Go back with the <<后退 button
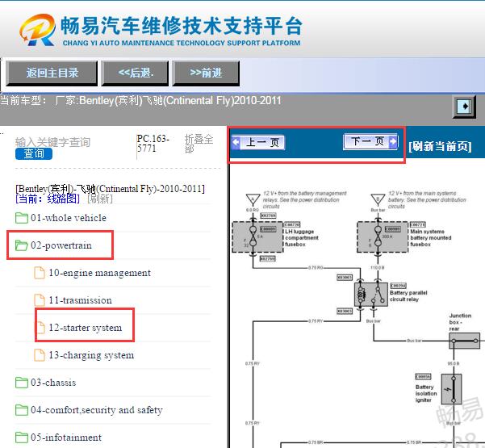This screenshot has width=485, height=448. (135, 73)
